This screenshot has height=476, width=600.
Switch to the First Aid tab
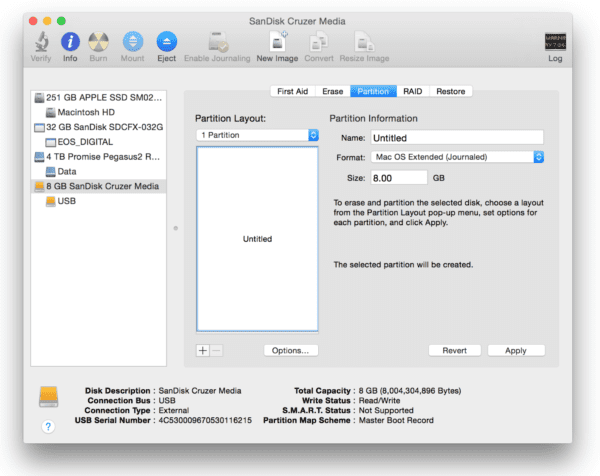pos(292,91)
